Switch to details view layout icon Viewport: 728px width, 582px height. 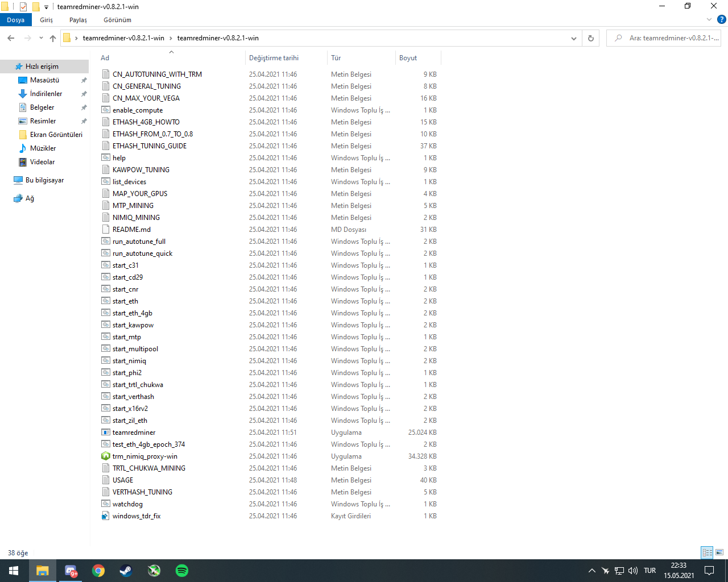[707, 552]
